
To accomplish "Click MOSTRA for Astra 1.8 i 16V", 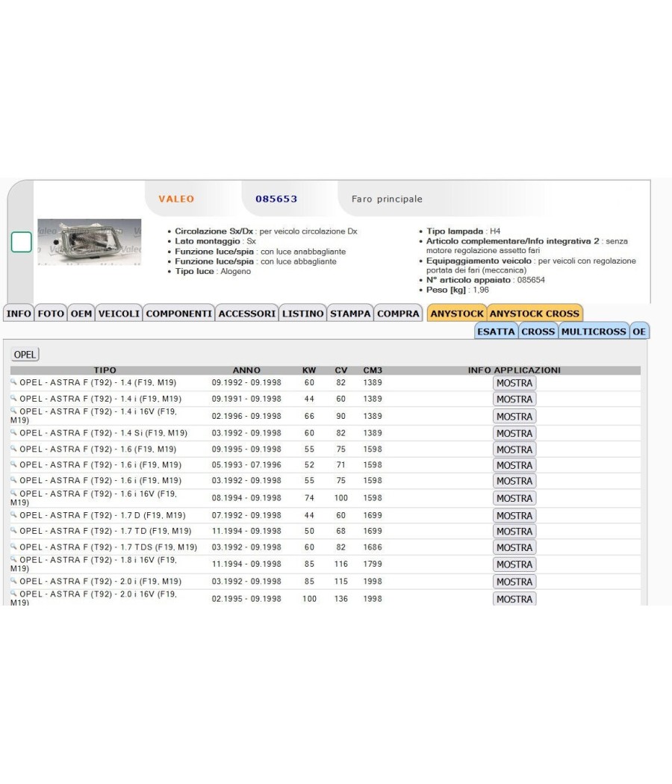I will (514, 564).
